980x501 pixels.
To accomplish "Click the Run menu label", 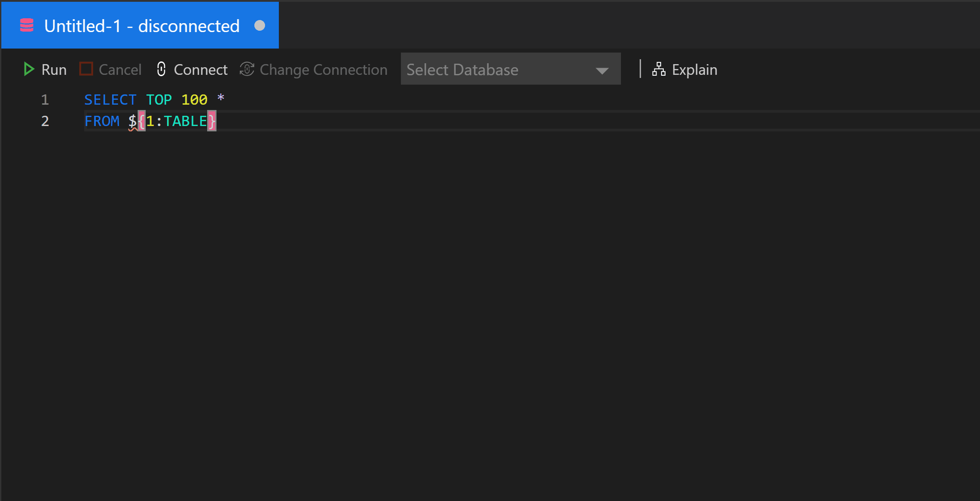I will tap(53, 69).
